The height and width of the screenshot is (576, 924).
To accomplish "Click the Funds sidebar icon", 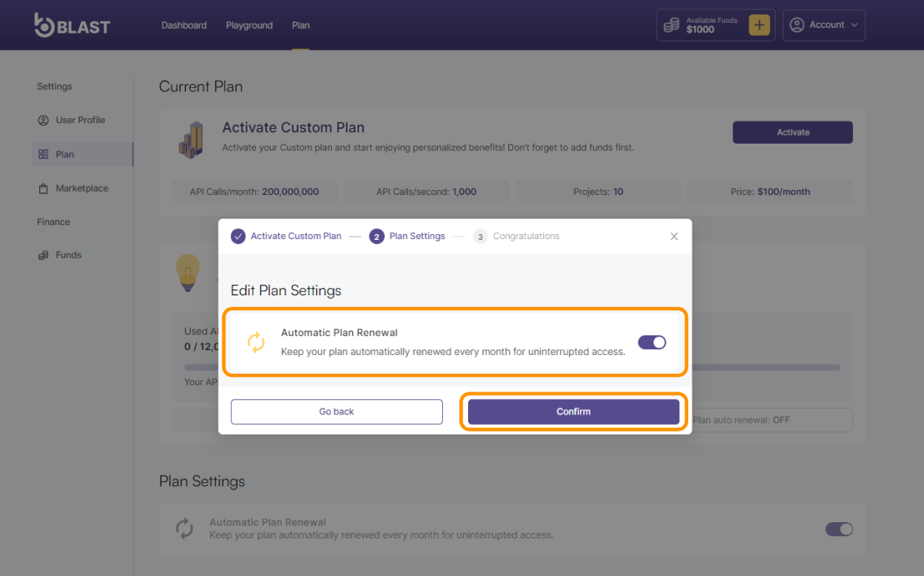I will click(43, 255).
